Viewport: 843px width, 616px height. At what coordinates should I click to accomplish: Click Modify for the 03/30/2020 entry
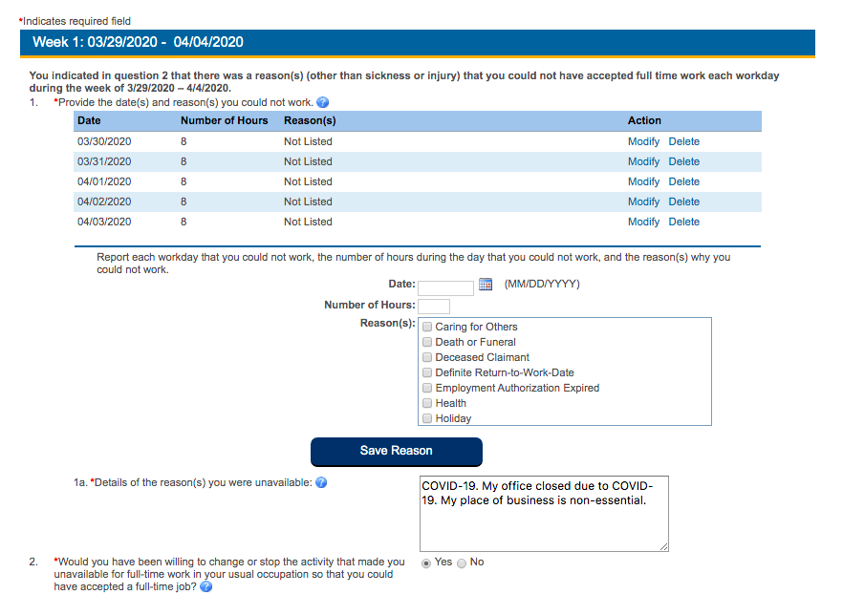coord(643,141)
